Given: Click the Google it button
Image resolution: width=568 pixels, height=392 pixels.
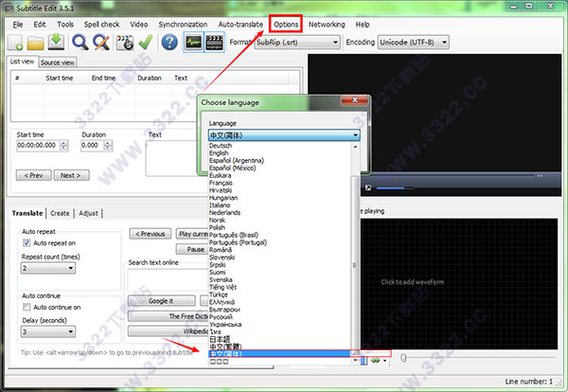Looking at the screenshot, I should point(162,301).
